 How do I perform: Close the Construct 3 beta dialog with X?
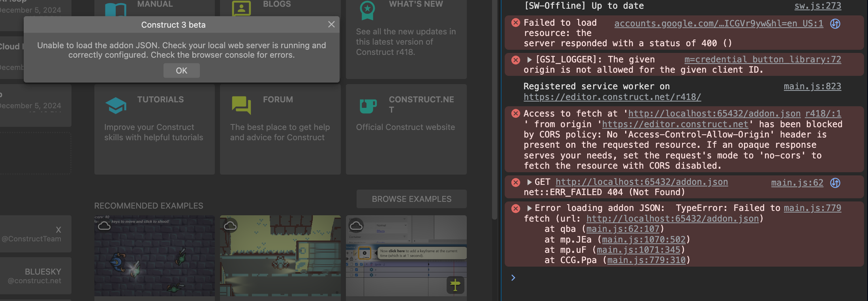pos(331,24)
